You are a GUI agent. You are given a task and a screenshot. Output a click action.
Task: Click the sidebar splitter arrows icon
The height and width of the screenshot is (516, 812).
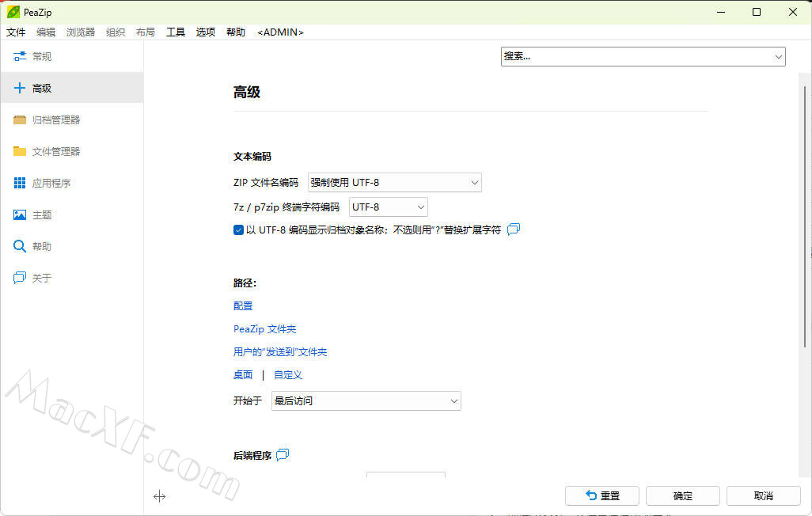160,496
